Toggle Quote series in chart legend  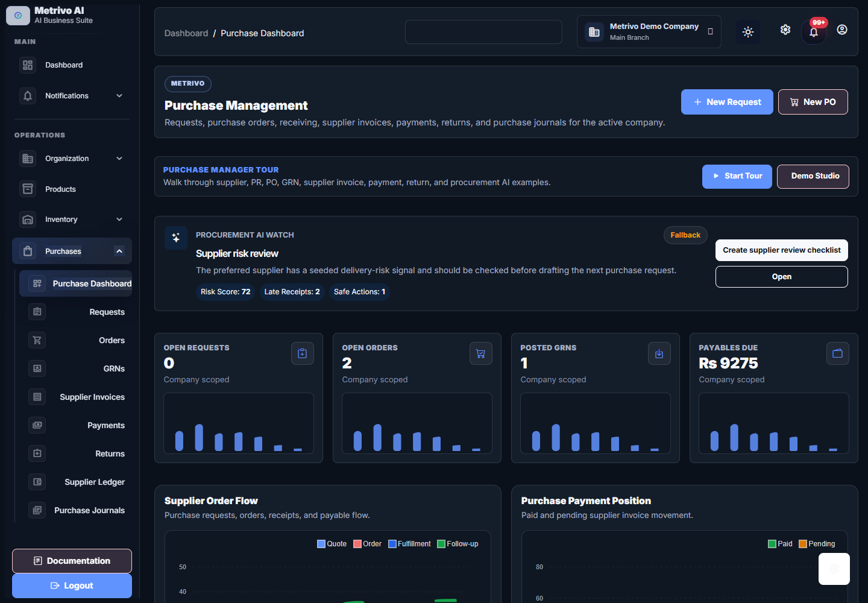(x=332, y=544)
